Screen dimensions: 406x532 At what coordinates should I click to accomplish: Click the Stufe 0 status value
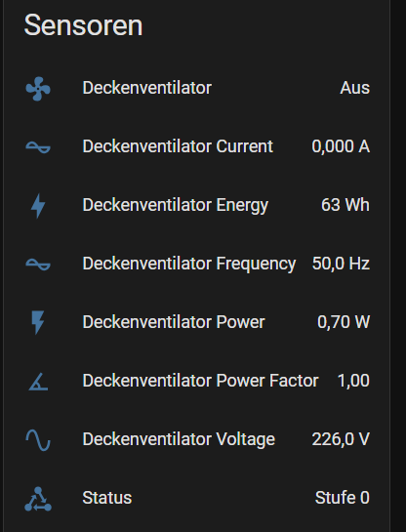click(x=343, y=498)
